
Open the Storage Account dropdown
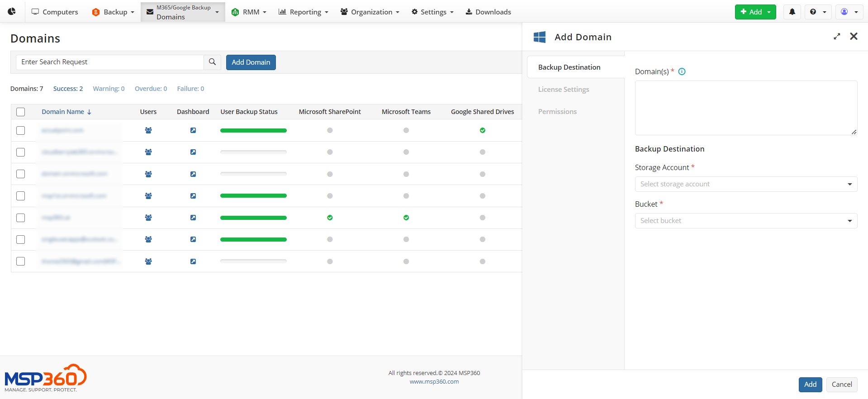point(745,184)
